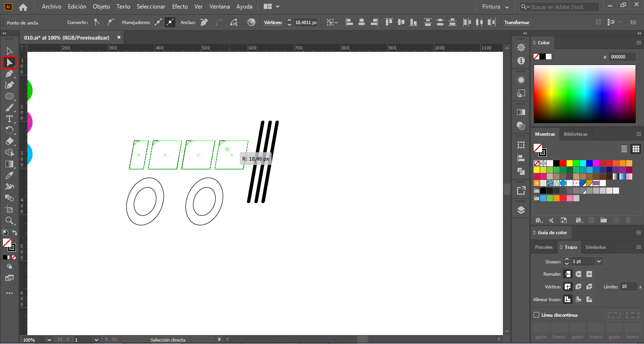Open the Ventana menu
This screenshot has height=344, width=644.
pyautogui.click(x=220, y=7)
